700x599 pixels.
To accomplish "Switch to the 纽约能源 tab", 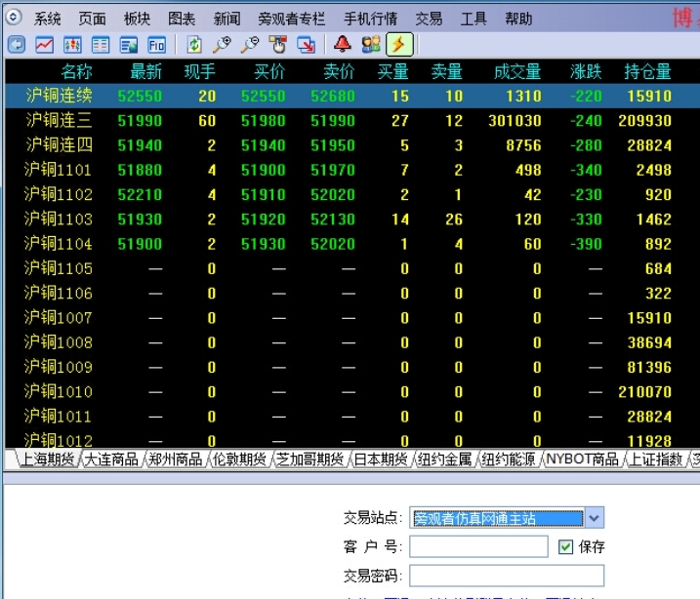I will [509, 459].
